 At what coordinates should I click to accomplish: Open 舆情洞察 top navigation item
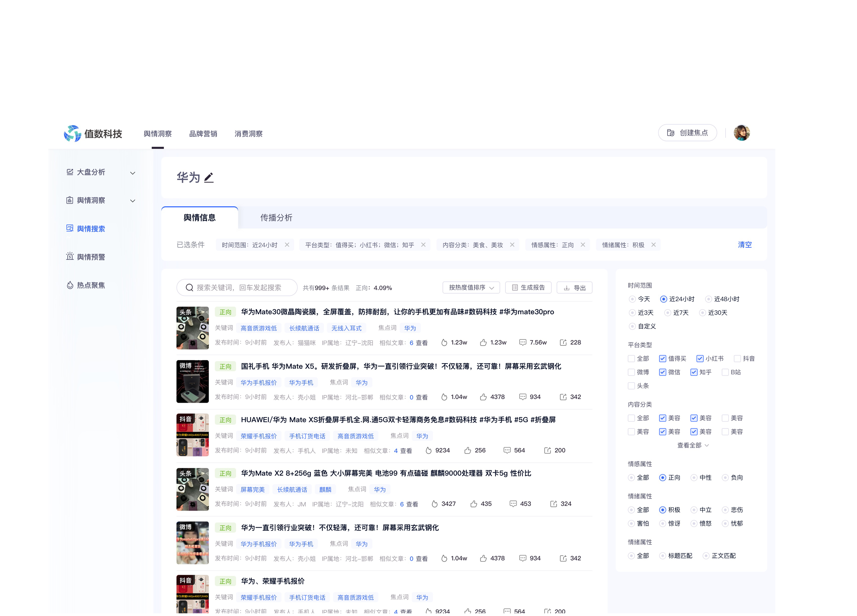tap(158, 134)
